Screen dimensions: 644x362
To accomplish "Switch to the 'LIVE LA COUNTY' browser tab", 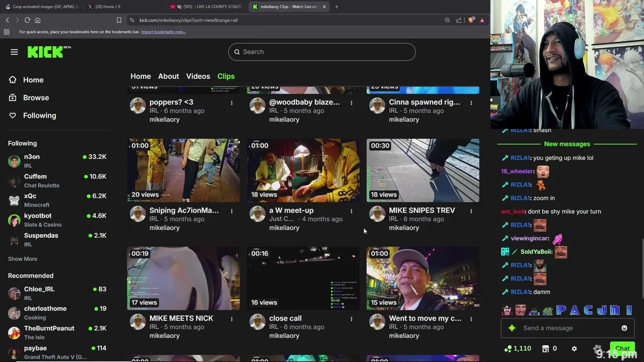I will (207, 7).
